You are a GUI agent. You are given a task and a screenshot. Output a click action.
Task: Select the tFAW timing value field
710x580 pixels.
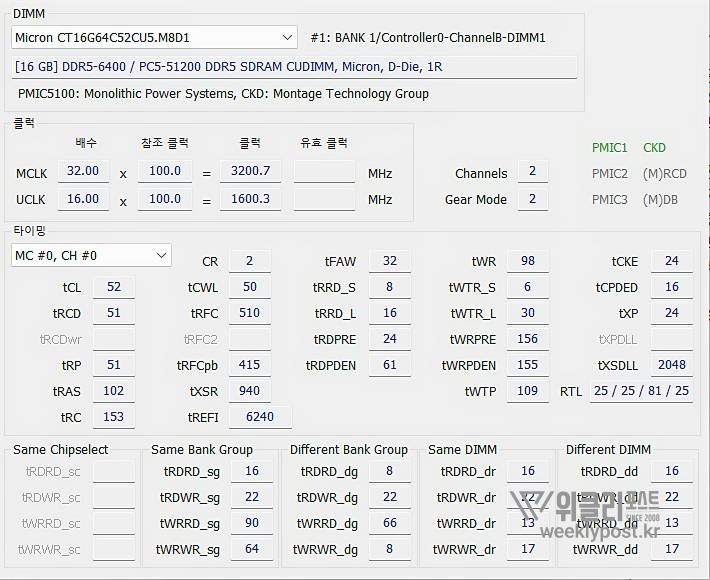click(390, 261)
